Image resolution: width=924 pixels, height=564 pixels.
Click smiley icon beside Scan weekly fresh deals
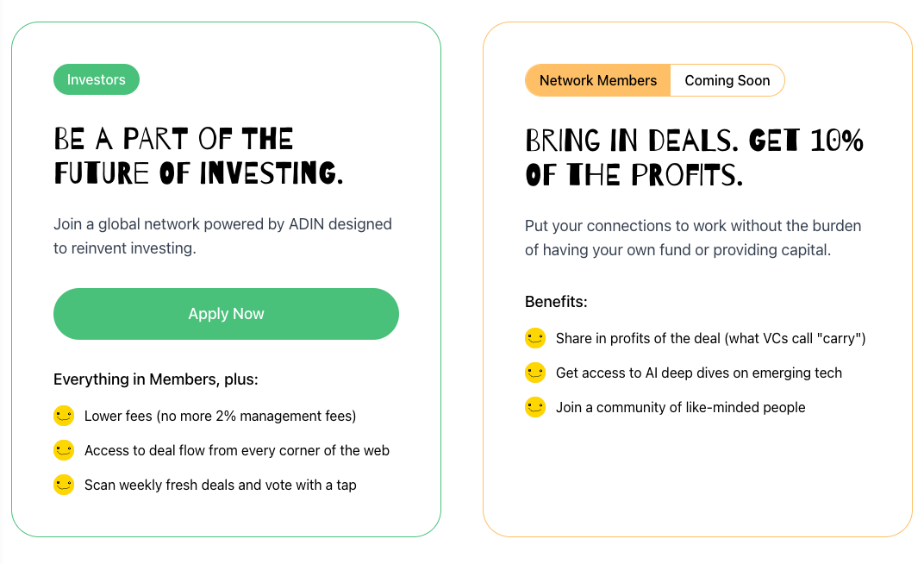64,485
